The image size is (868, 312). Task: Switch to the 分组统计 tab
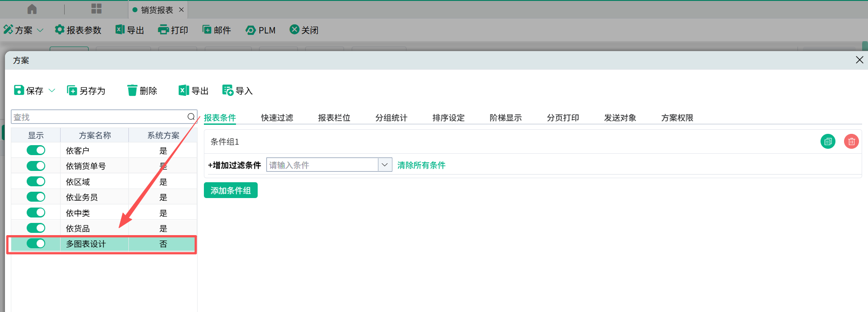[x=391, y=118]
